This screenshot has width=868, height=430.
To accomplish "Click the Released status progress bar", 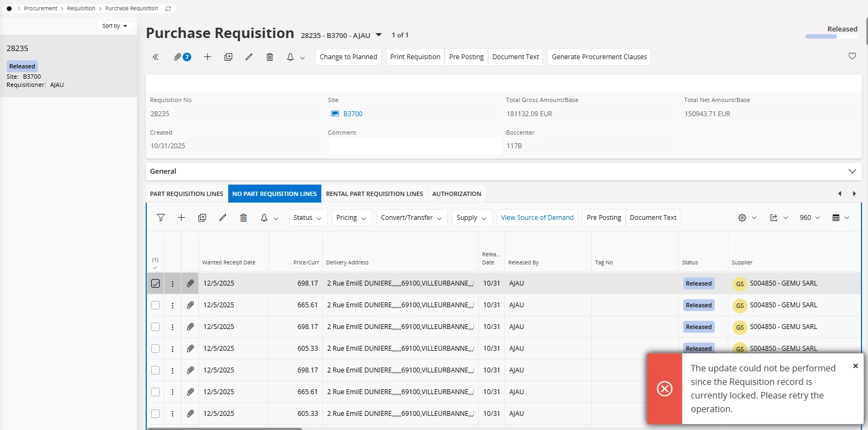I will pyautogui.click(x=831, y=36).
